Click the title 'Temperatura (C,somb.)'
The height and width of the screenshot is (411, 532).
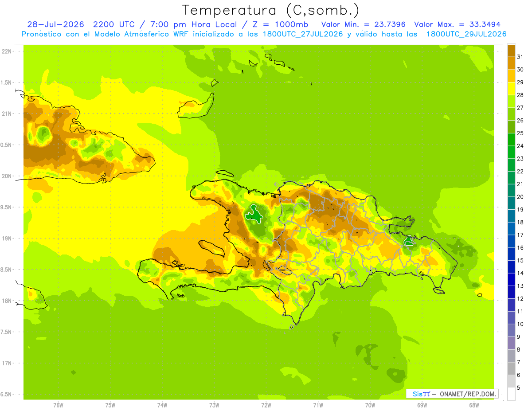coord(271,10)
